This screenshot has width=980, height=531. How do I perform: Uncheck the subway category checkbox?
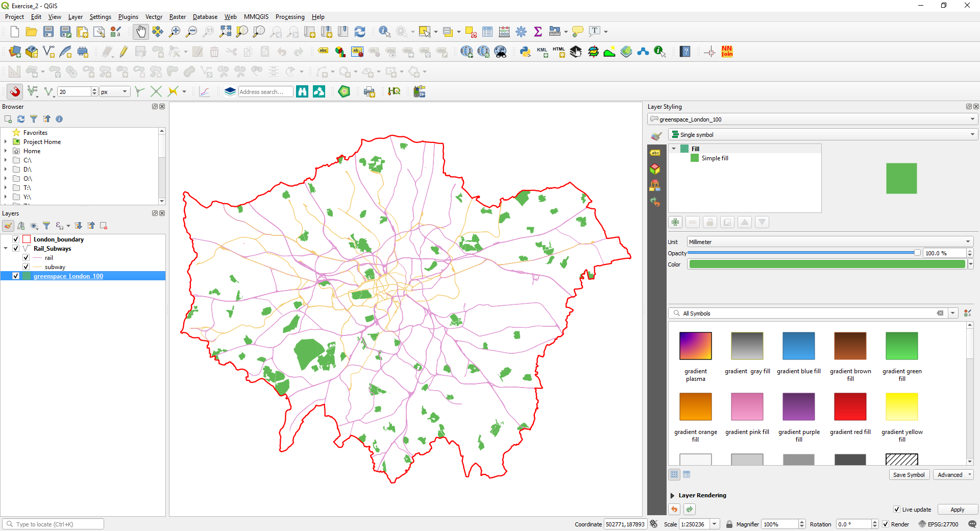(26, 267)
